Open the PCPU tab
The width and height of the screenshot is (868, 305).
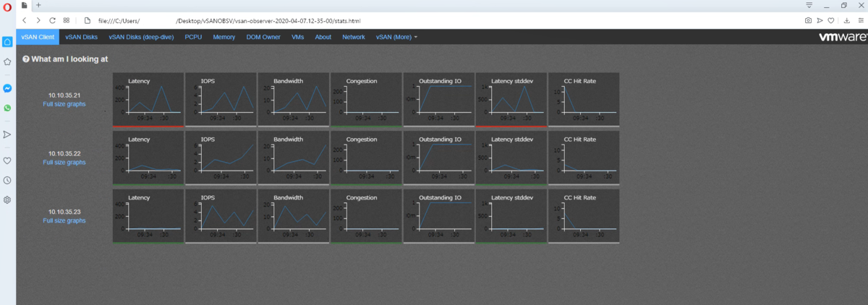click(193, 37)
